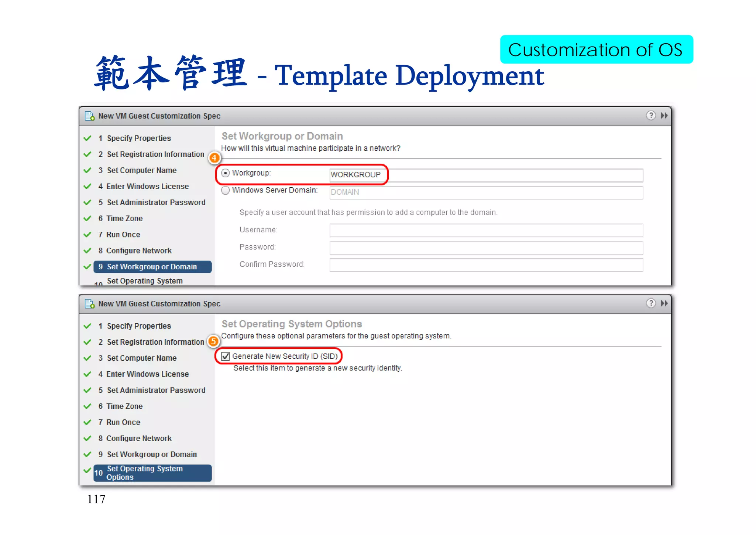Click the 'Set Workgroup or Domain' page heading
Screen dimensions: 756x535
coord(282,136)
